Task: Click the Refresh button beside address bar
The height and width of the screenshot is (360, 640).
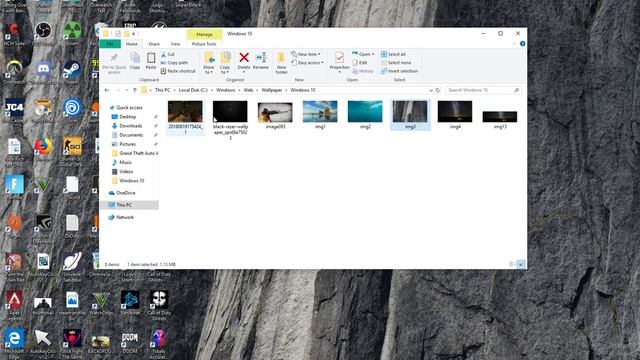Action: click(x=438, y=90)
